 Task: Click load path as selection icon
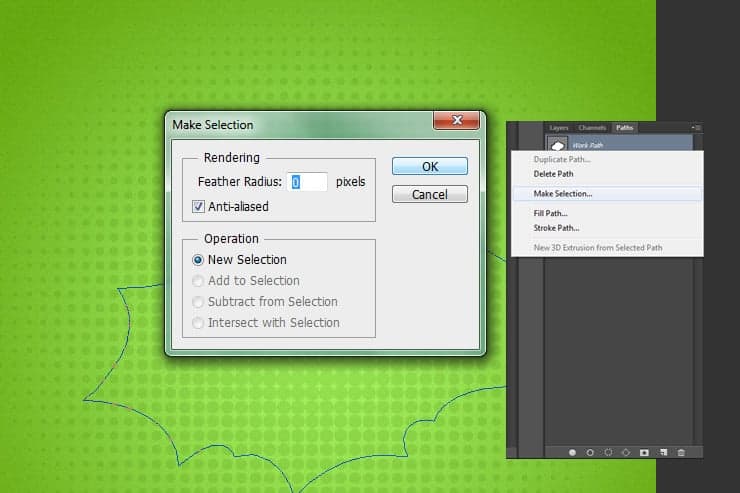608,452
